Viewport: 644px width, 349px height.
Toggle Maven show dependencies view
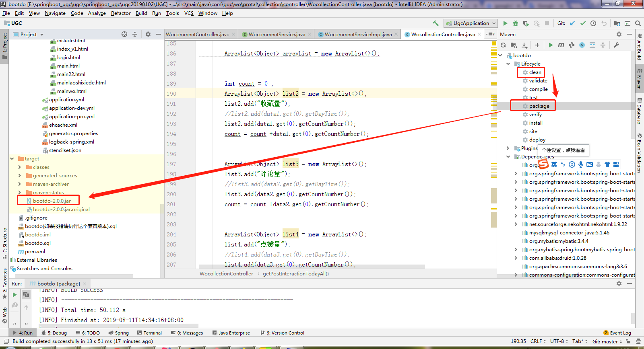click(592, 45)
